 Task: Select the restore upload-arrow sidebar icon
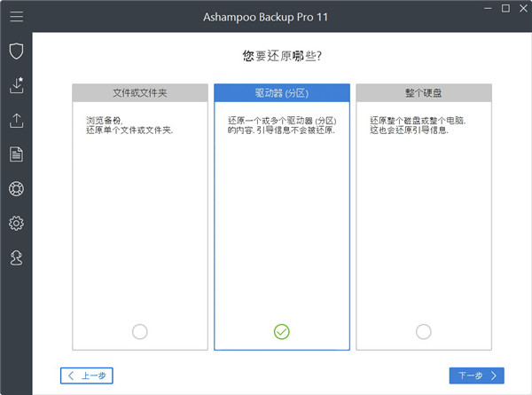click(16, 120)
